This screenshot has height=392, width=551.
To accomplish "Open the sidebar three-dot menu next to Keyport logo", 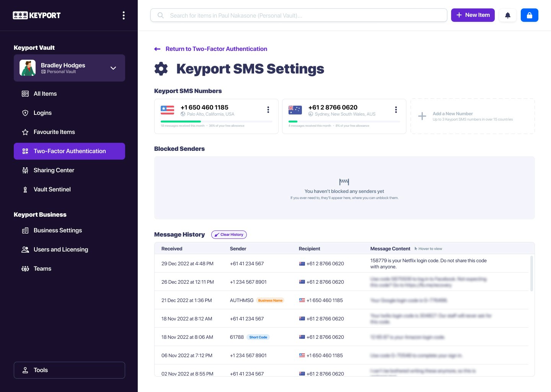I will [x=123, y=15].
